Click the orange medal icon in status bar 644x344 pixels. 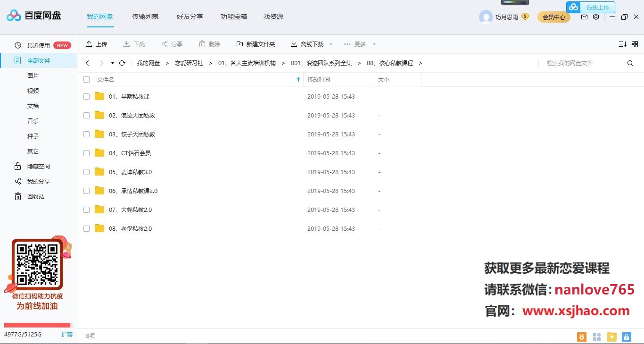point(582,337)
